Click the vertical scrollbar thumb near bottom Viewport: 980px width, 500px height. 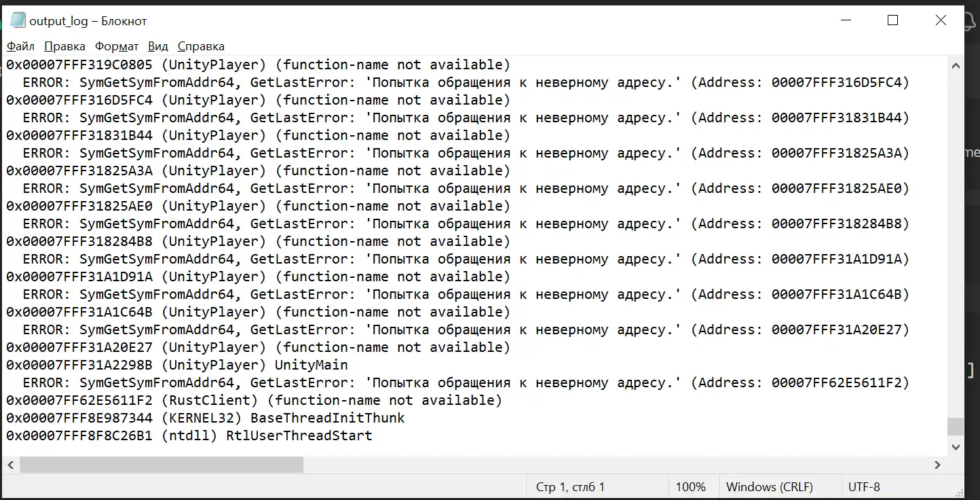pos(956,427)
